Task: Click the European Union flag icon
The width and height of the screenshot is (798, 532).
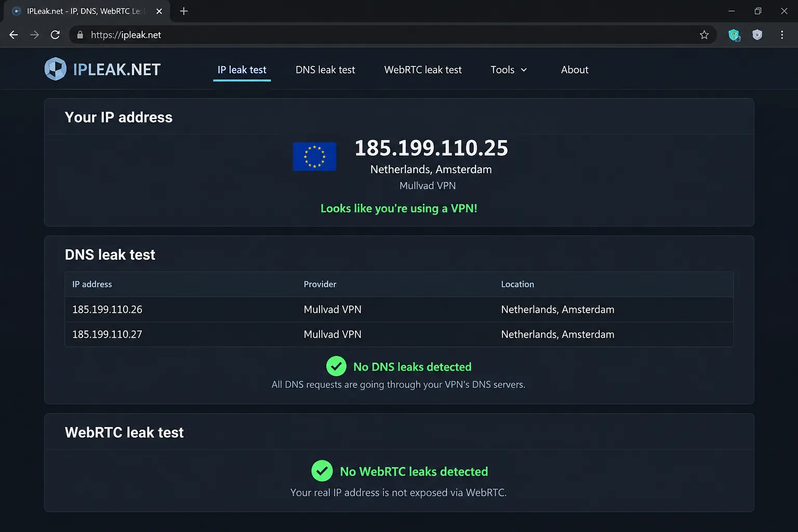Action: point(314,156)
